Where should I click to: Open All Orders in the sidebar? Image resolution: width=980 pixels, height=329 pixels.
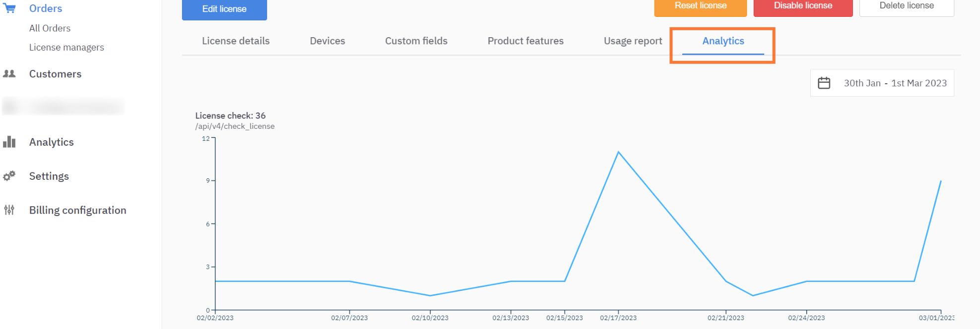point(50,28)
